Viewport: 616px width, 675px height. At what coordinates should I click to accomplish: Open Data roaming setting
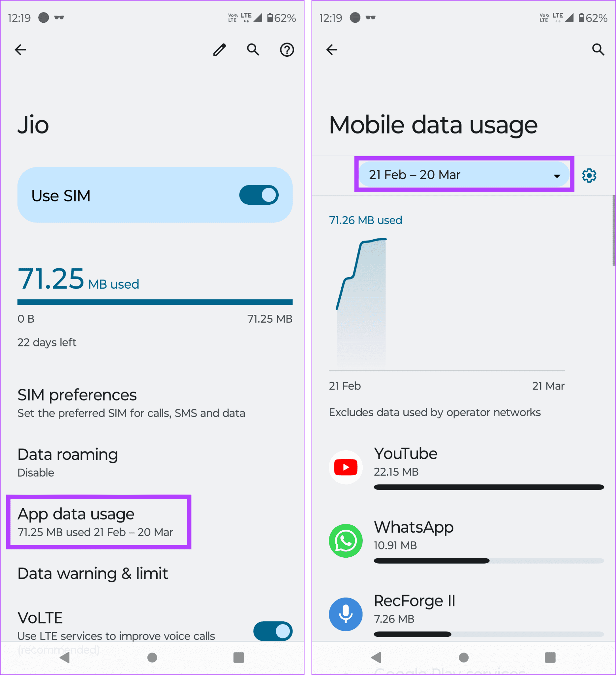click(x=68, y=462)
